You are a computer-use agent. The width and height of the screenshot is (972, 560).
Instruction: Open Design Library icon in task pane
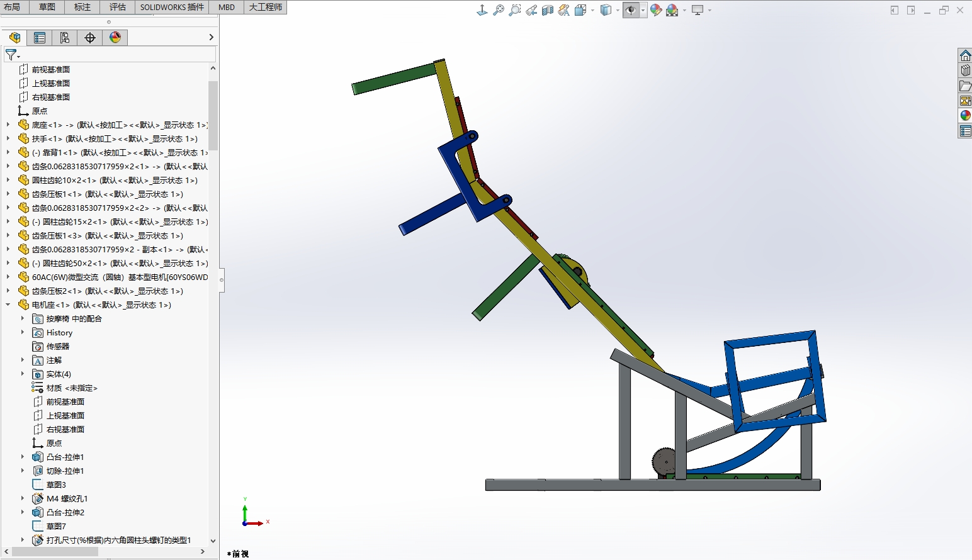point(965,70)
